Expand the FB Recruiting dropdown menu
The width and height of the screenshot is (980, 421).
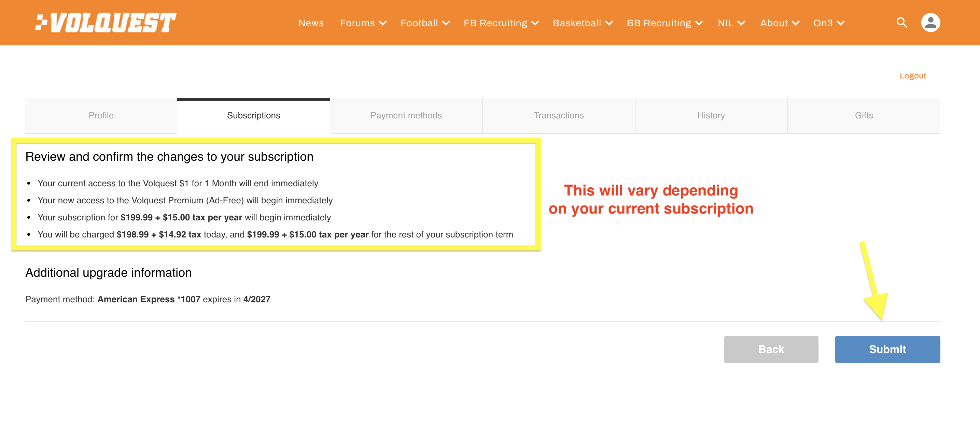(x=501, y=23)
